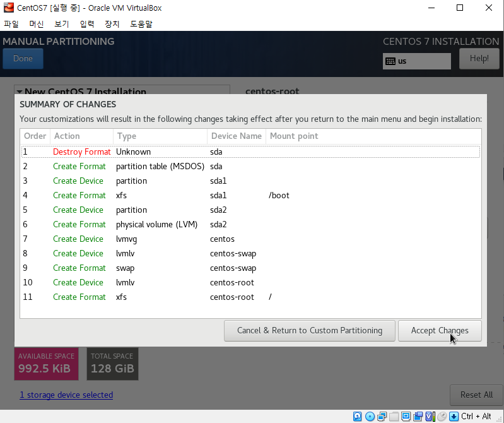Image resolution: width=504 pixels, height=423 pixels.
Task: Click the centos-root heading behind the dialog
Action: (x=273, y=92)
